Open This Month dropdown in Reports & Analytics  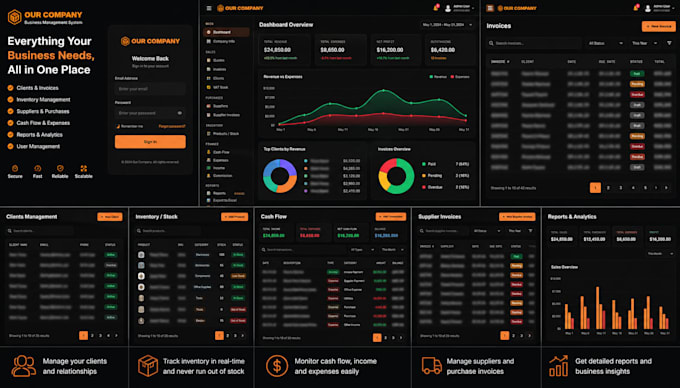pos(660,254)
